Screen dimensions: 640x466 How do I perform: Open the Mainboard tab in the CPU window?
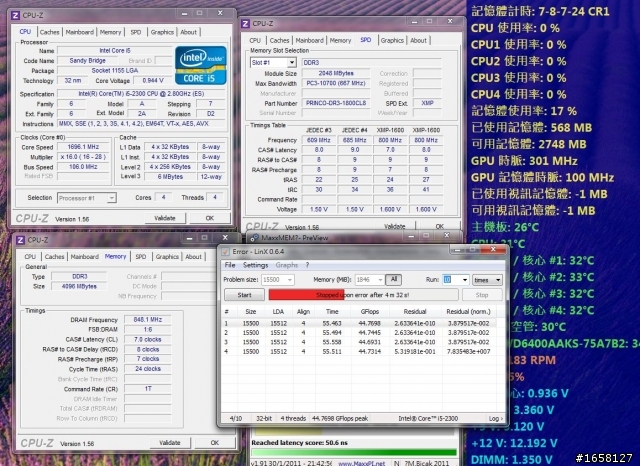pos(80,32)
